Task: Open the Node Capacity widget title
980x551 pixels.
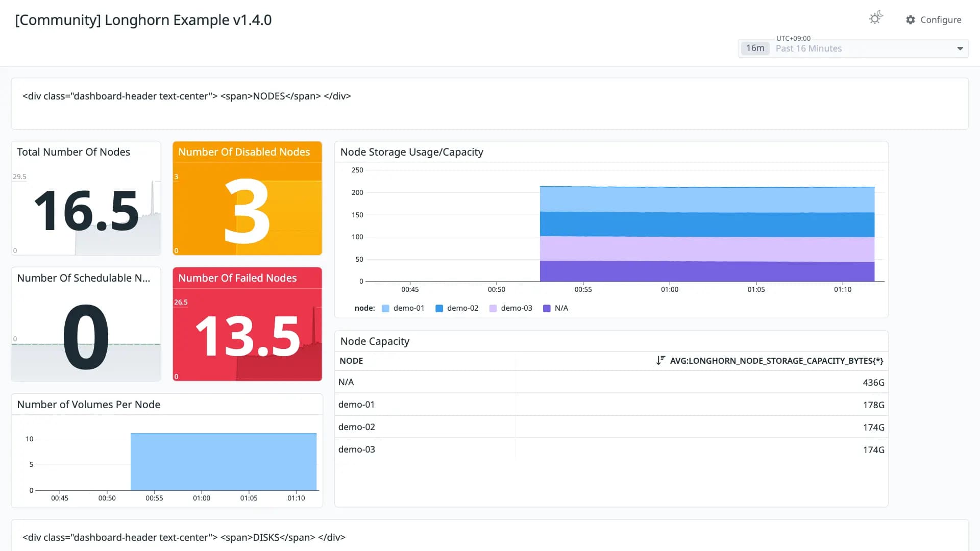Action: click(x=375, y=341)
